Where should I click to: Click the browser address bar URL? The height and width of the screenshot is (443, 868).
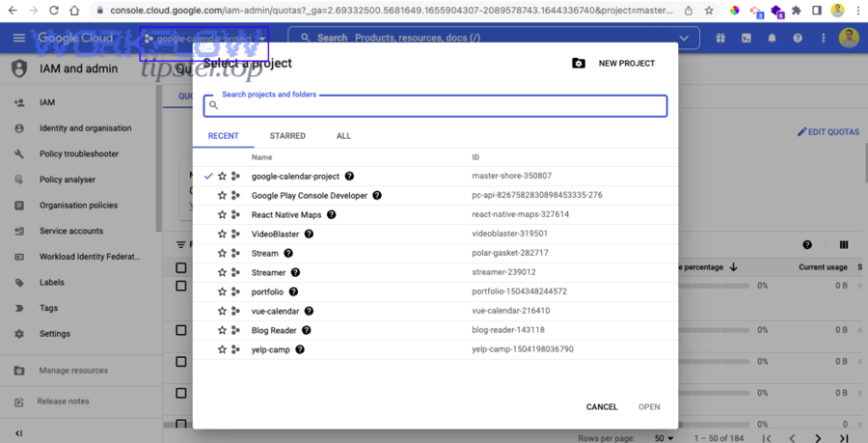[392, 11]
